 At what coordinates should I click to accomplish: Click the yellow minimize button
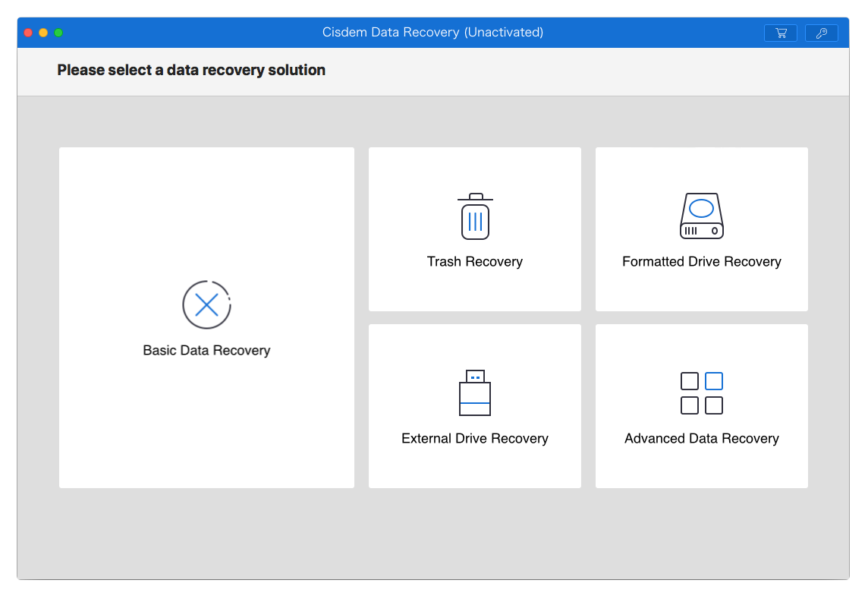click(x=42, y=33)
